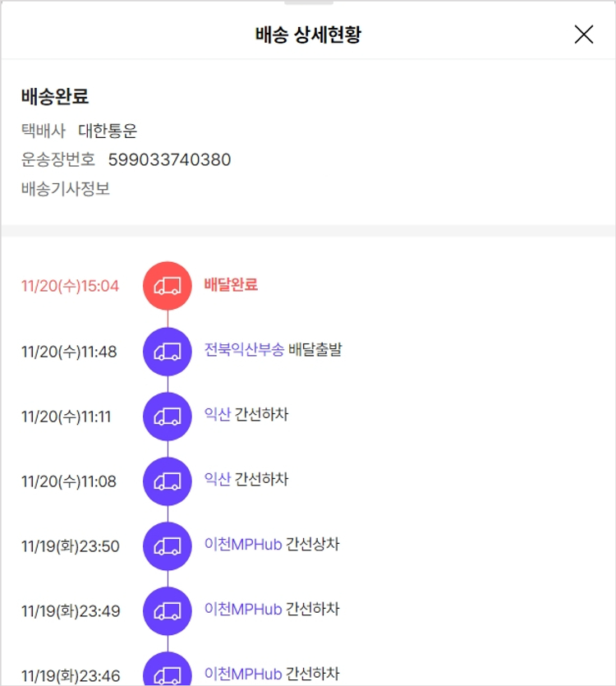
Task: Click truck icon at 11/20 11:11 entry
Action: pyautogui.click(x=168, y=416)
